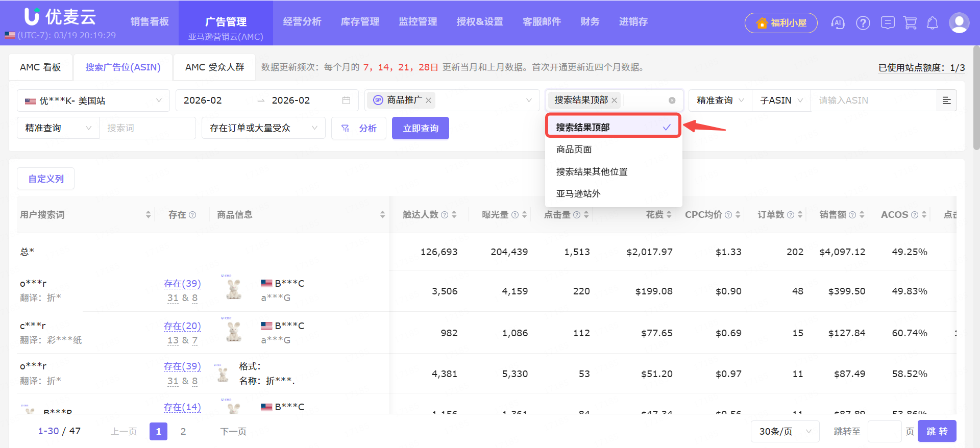Select 搜索结果顶部 option in dropdown
This screenshot has width=980, height=448.
click(x=614, y=127)
